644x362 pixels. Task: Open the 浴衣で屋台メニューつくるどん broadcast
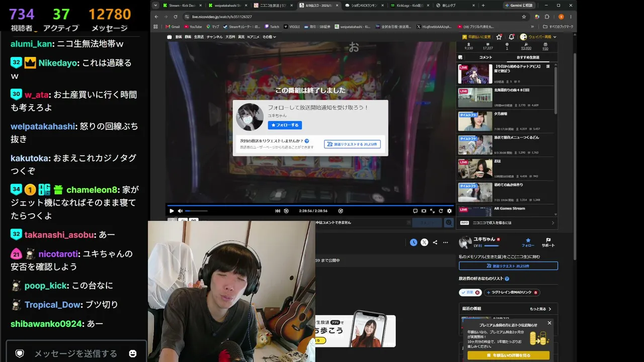507,145
